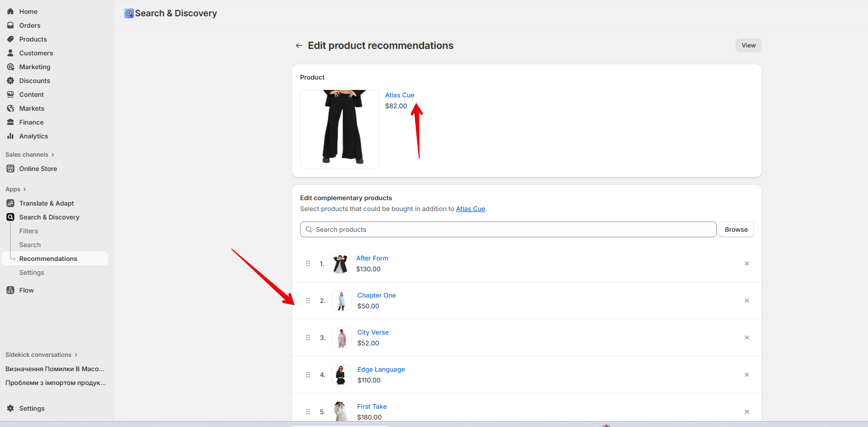The height and width of the screenshot is (427, 868).
Task: Click the Search & Discovery sidebar icon
Action: [10, 217]
